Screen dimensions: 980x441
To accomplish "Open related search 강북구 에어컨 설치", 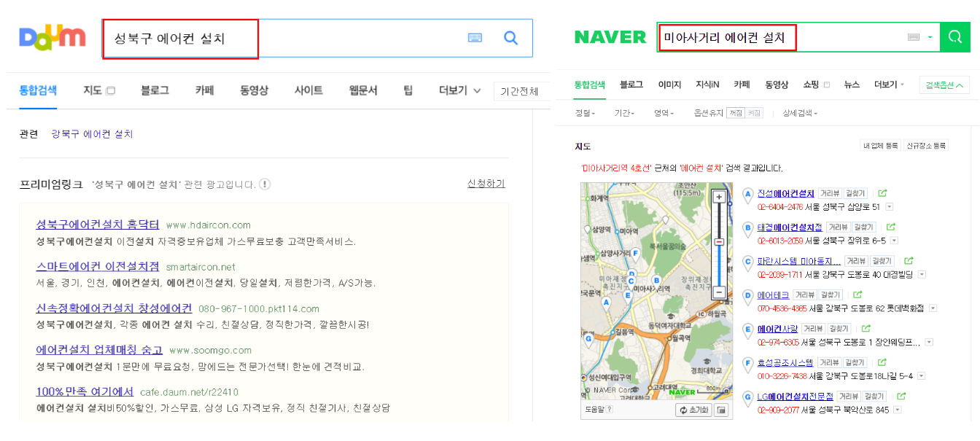I will [92, 134].
